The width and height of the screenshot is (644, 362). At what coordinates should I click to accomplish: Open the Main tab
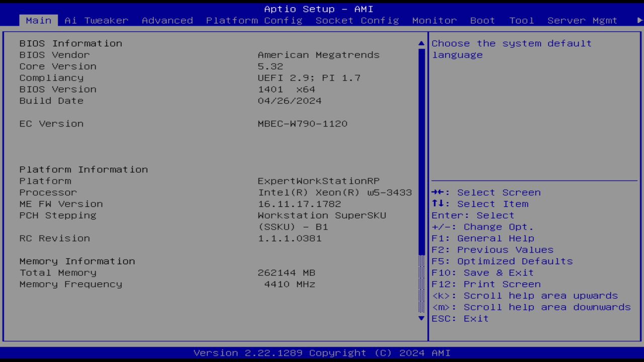[x=39, y=21]
